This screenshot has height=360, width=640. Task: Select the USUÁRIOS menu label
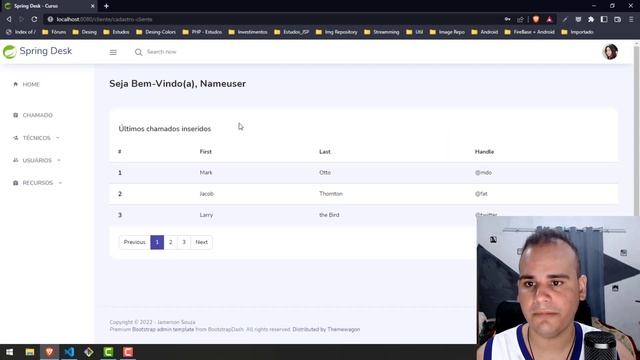pyautogui.click(x=37, y=160)
